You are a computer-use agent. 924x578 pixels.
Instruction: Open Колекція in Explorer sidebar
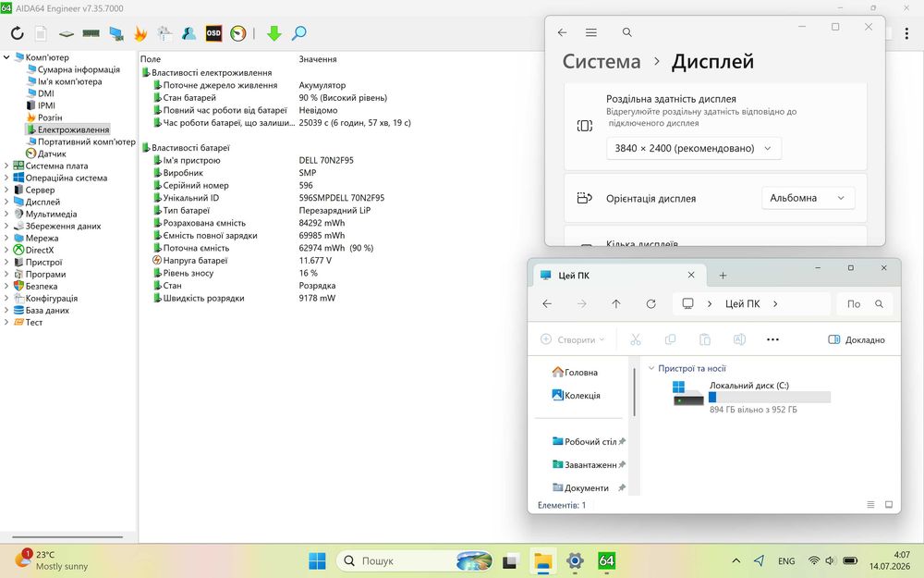point(577,395)
